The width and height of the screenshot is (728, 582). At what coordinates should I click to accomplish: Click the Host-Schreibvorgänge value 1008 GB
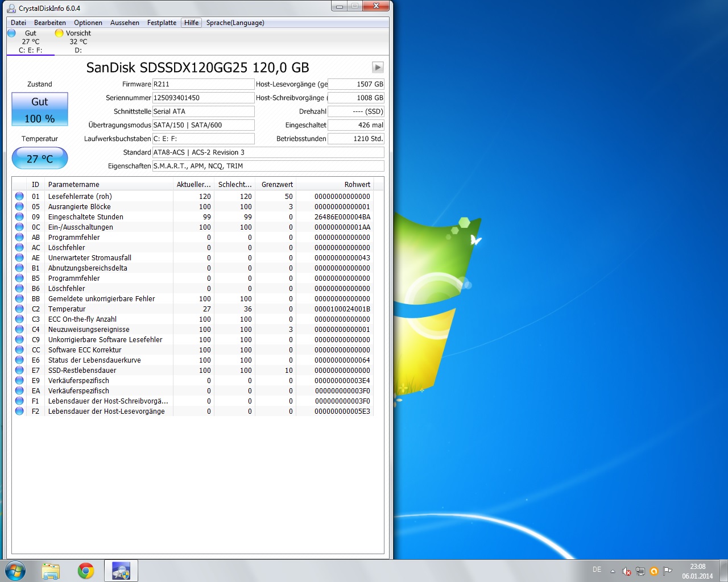pyautogui.click(x=356, y=98)
